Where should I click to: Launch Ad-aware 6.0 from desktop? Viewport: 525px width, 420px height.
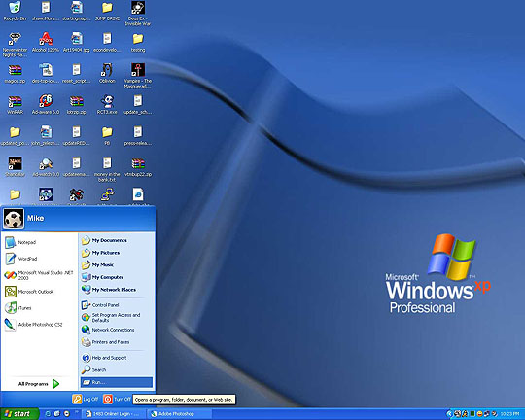(46, 104)
